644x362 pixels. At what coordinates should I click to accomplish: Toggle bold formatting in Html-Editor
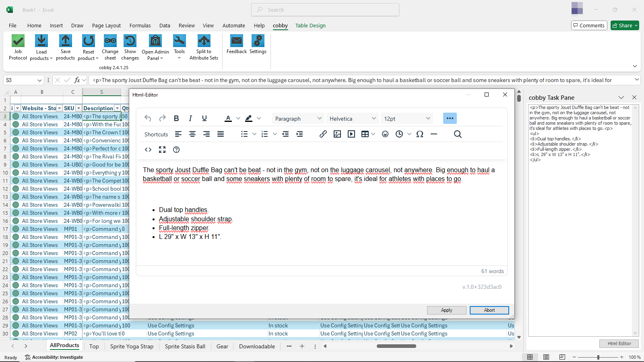[176, 118]
